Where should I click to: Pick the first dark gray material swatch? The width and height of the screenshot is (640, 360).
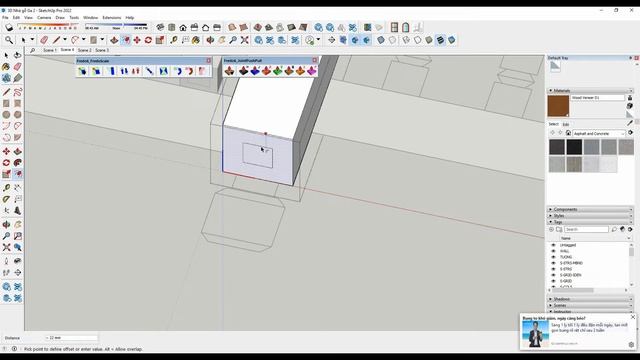pyautogui.click(x=557, y=147)
